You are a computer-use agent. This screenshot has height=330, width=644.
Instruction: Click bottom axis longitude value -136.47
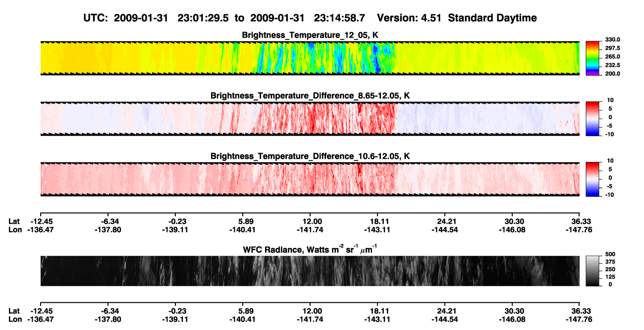[41, 319]
